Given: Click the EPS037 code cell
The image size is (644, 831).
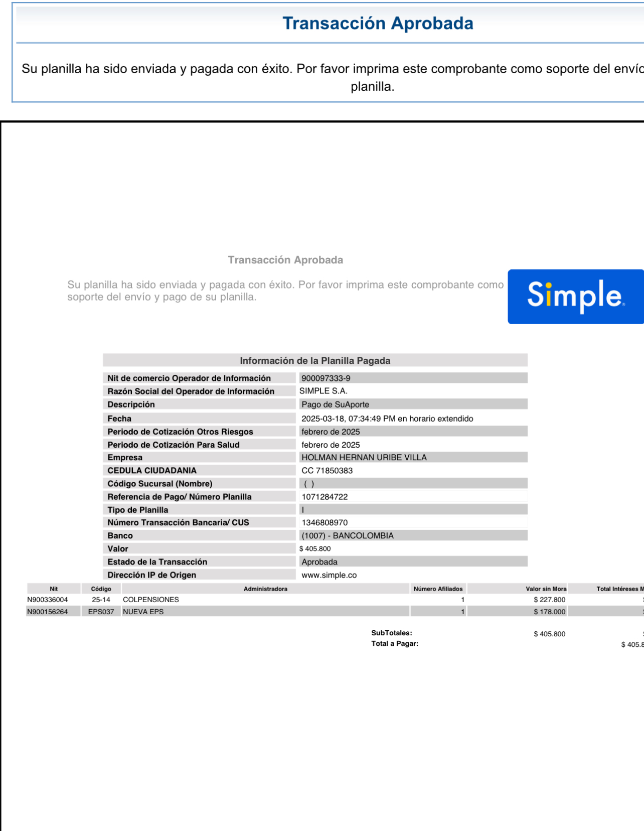Looking at the screenshot, I should (101, 612).
